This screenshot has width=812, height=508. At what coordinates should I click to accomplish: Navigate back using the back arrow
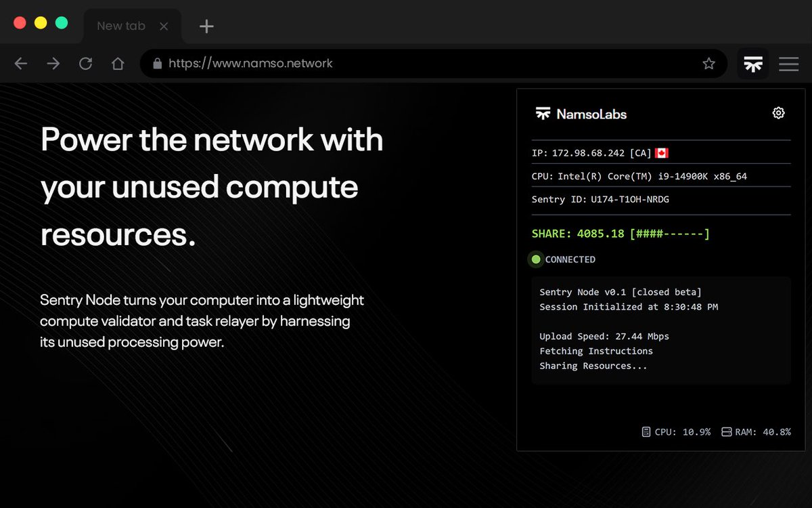point(20,63)
